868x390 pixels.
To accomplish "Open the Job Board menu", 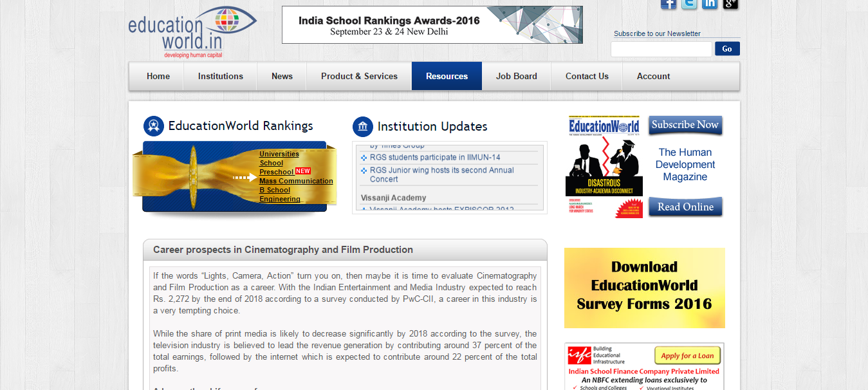I will (x=517, y=76).
